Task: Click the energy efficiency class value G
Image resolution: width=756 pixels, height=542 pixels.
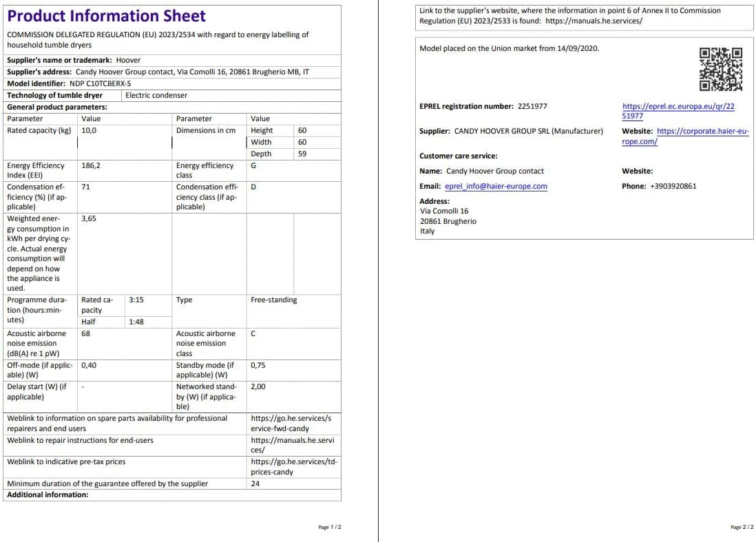Action: (253, 166)
